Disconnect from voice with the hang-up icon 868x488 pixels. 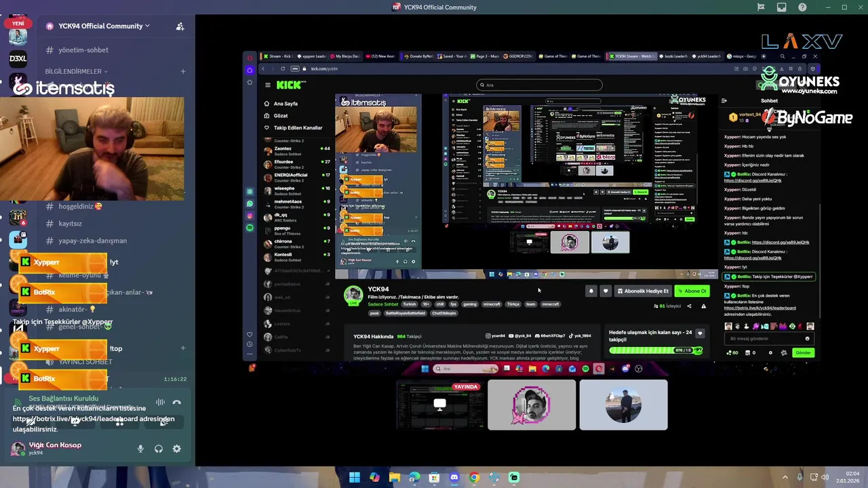point(177,402)
